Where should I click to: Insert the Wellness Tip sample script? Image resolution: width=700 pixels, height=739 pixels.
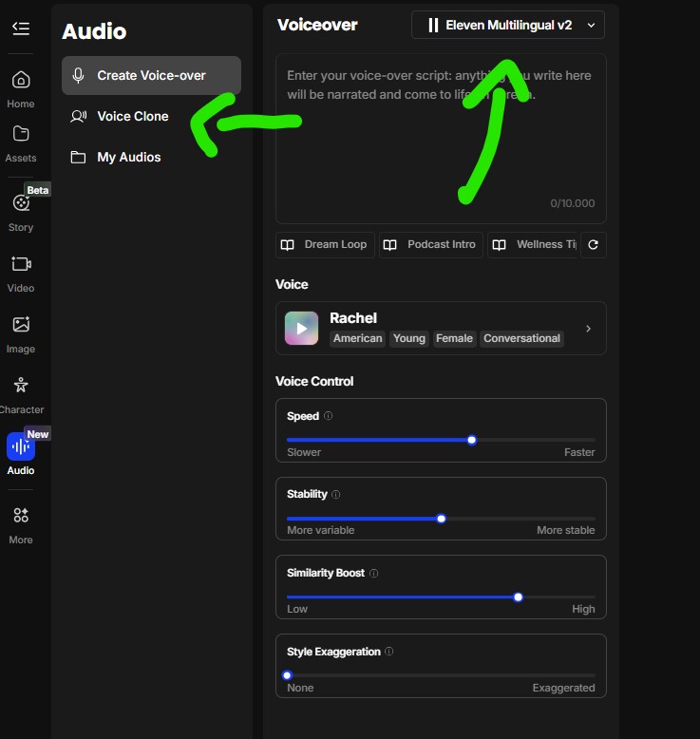[534, 245]
